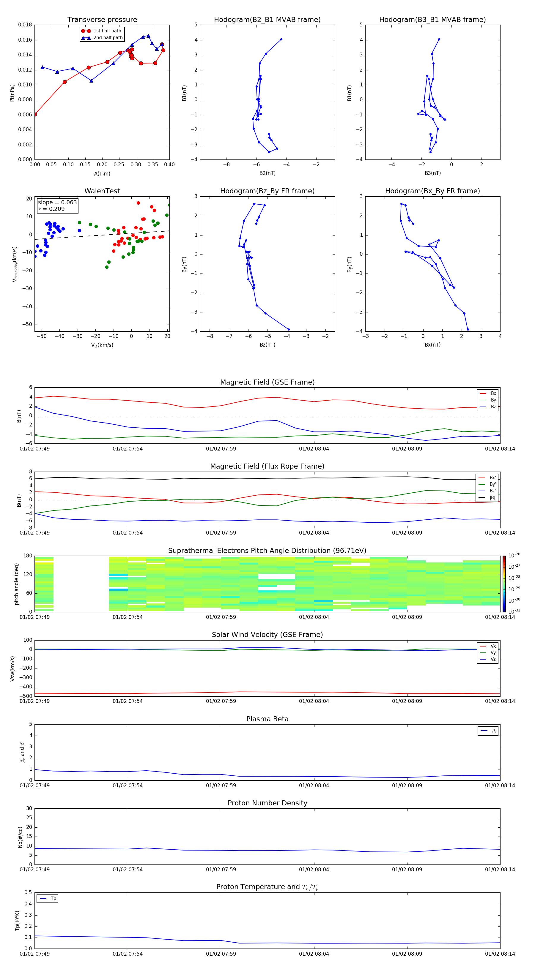Image resolution: width=535 pixels, height=980 pixels.
Task: Click the 'Transverse pressure' plot title
Action: [102, 20]
